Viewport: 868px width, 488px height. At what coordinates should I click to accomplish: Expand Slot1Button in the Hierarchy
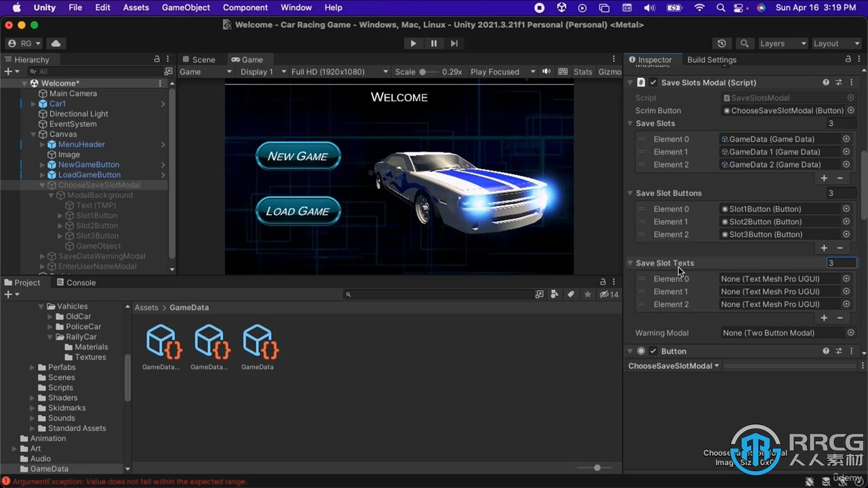(60, 216)
